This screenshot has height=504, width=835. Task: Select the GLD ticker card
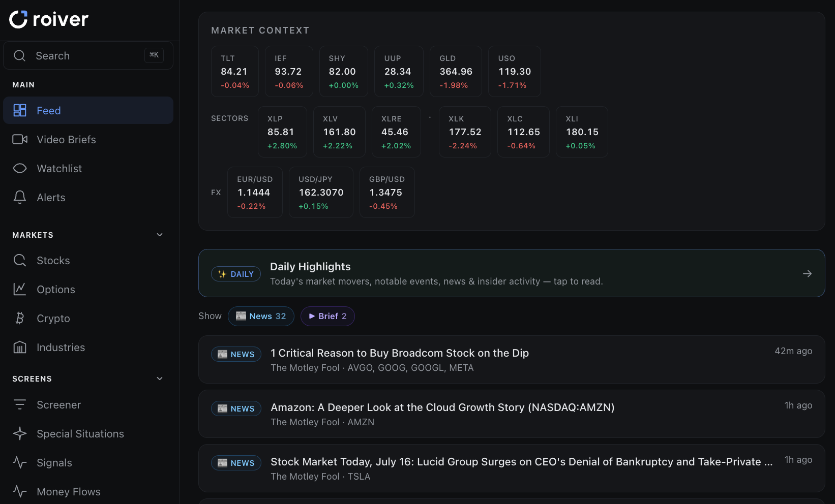(456, 71)
